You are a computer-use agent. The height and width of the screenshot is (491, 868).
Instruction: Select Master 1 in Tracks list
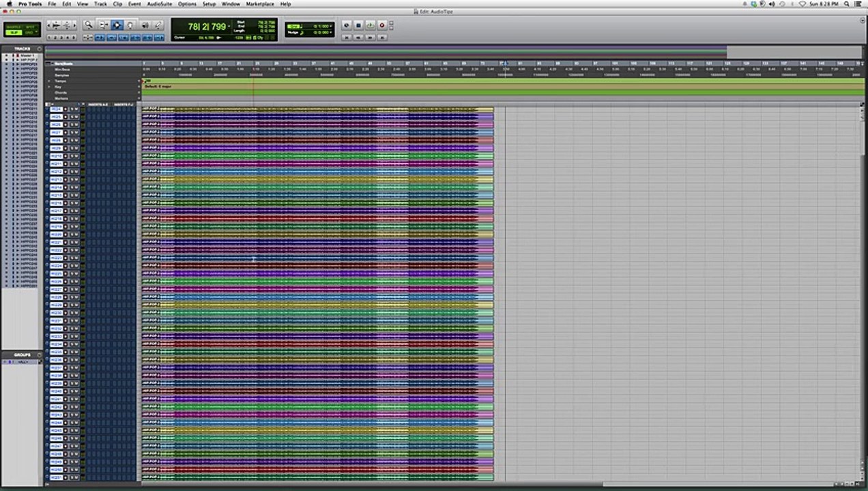pos(27,55)
